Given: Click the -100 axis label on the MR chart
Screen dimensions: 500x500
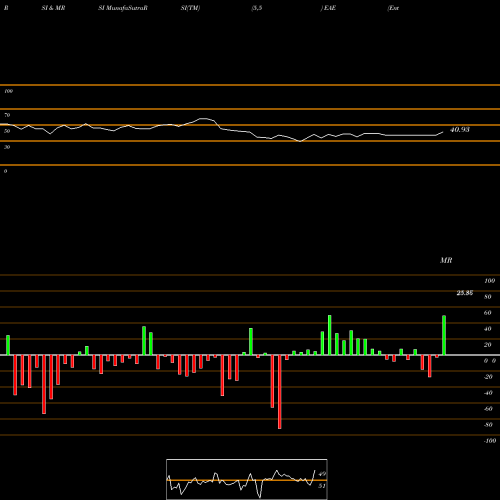Looking at the screenshot, I should tap(490, 441).
